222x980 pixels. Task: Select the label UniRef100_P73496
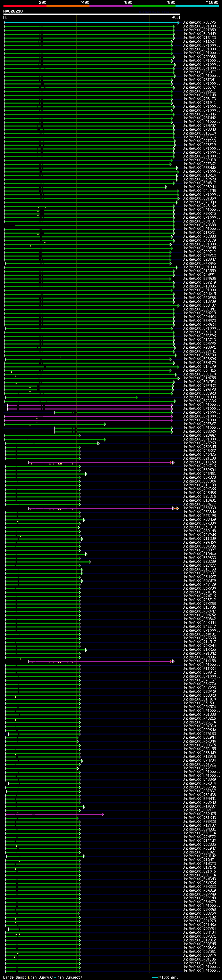[x=199, y=516]
